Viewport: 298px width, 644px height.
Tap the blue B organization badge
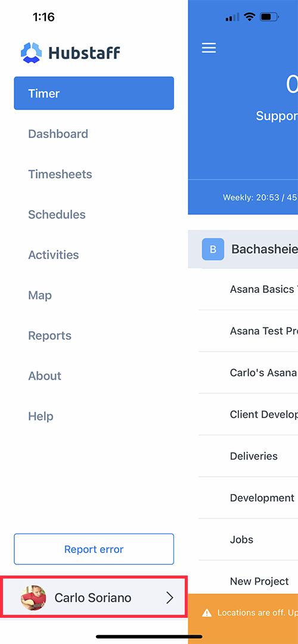coord(213,249)
